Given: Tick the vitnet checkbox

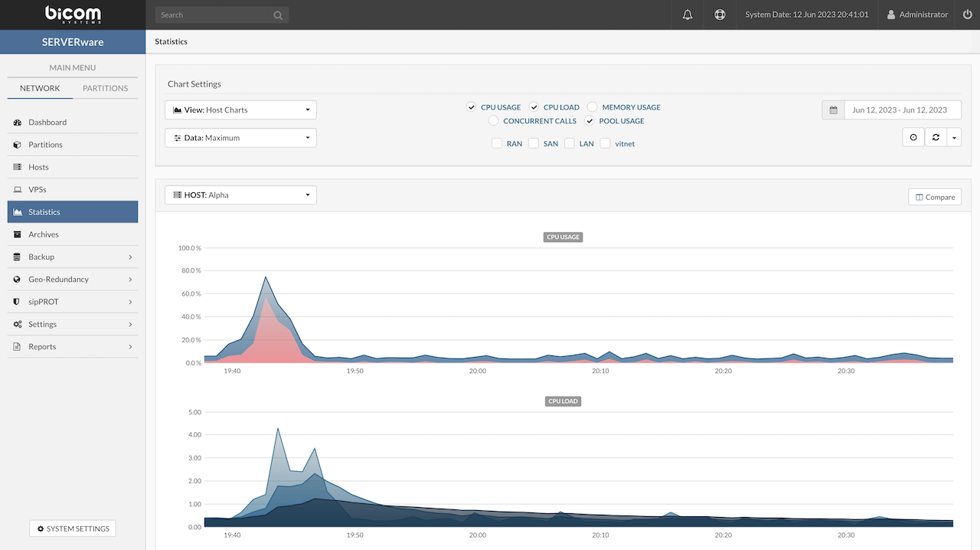Looking at the screenshot, I should (x=605, y=143).
